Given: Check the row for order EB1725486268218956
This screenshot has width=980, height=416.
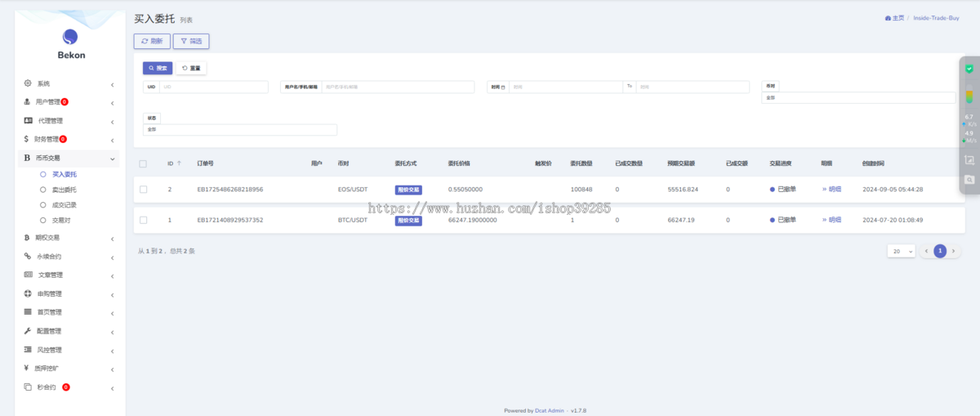Looking at the screenshot, I should pyautogui.click(x=143, y=189).
